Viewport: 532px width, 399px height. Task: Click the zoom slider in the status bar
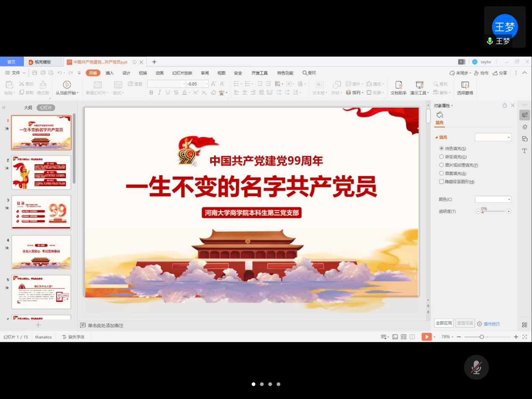[482, 337]
